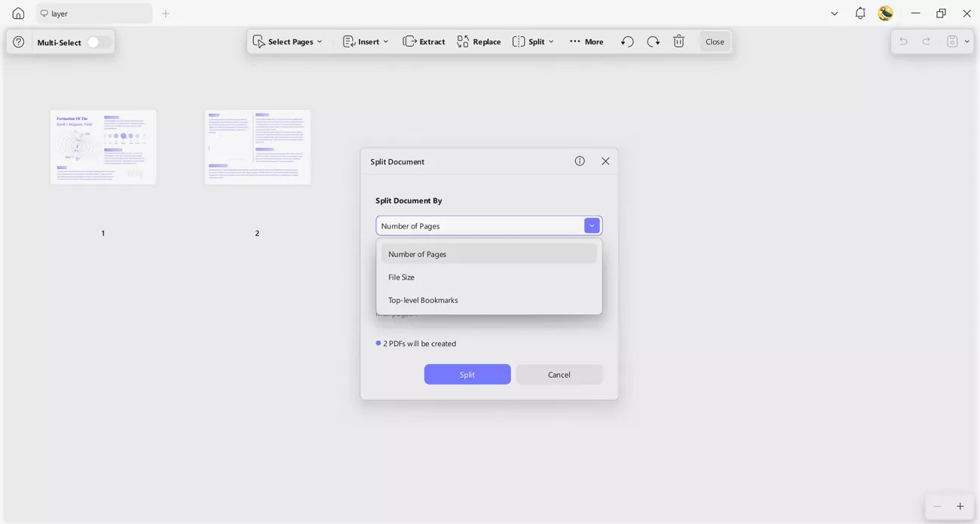Screen dimensions: 980x524
Task: Expand the save options chevron
Action: pyautogui.click(x=966, y=41)
